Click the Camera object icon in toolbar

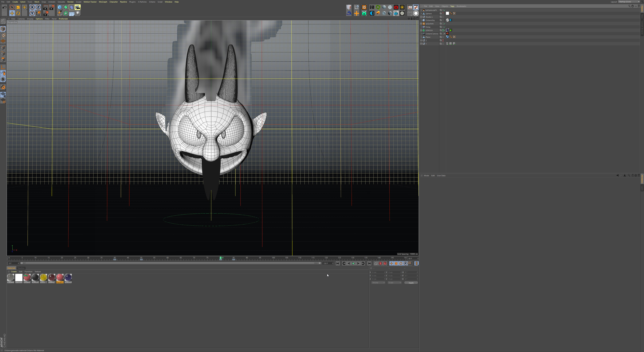(x=78, y=7)
